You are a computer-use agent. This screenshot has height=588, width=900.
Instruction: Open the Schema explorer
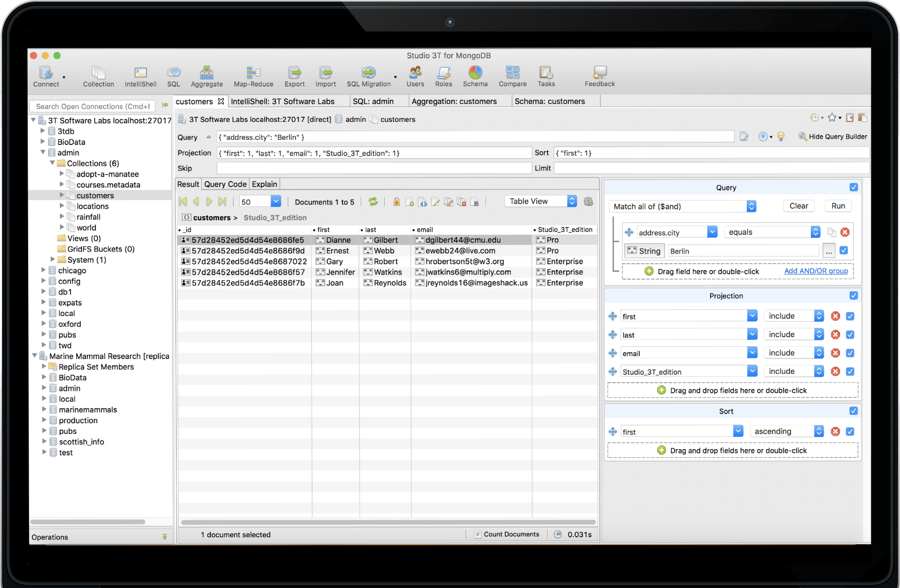475,76
